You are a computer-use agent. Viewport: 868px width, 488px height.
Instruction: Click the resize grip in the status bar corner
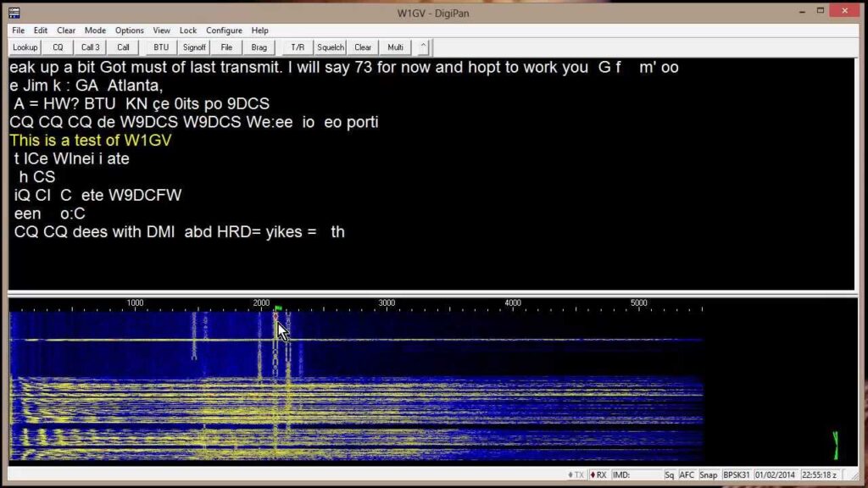(855, 476)
